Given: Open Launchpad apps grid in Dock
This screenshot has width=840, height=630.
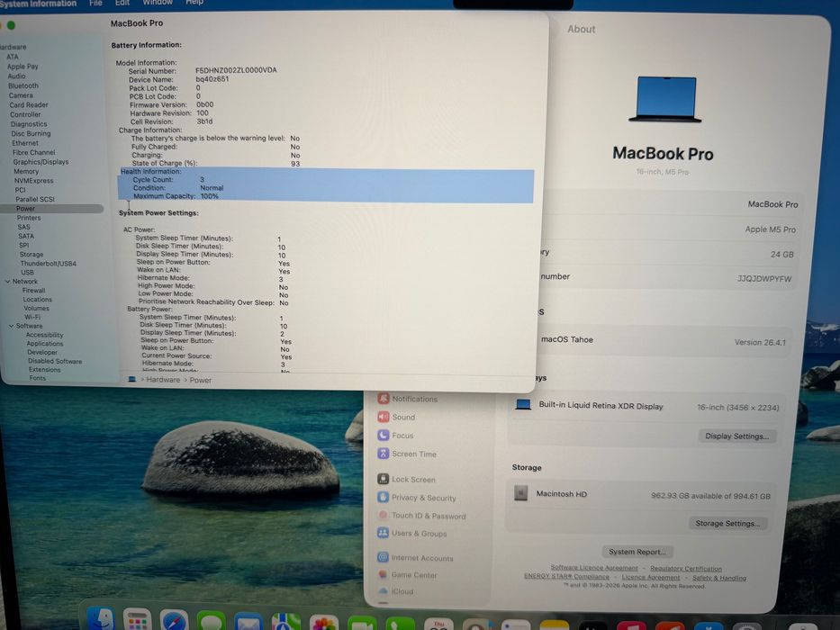Looking at the screenshot, I should (137, 620).
